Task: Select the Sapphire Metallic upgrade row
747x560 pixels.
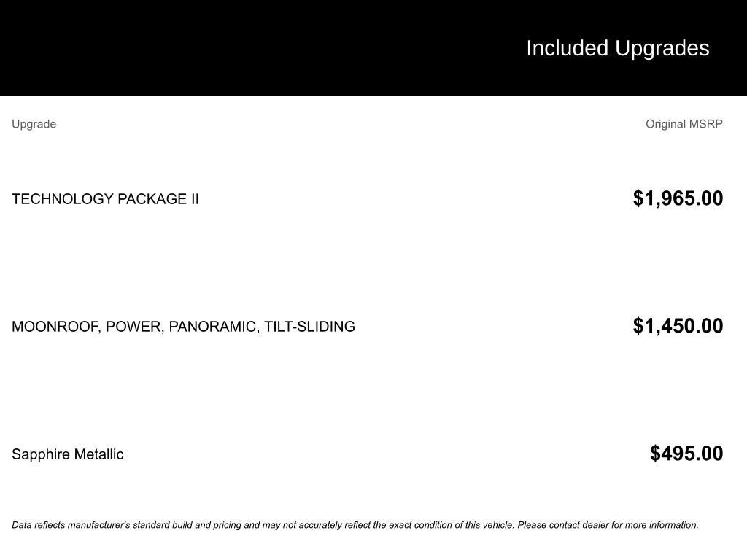Action: click(x=68, y=454)
